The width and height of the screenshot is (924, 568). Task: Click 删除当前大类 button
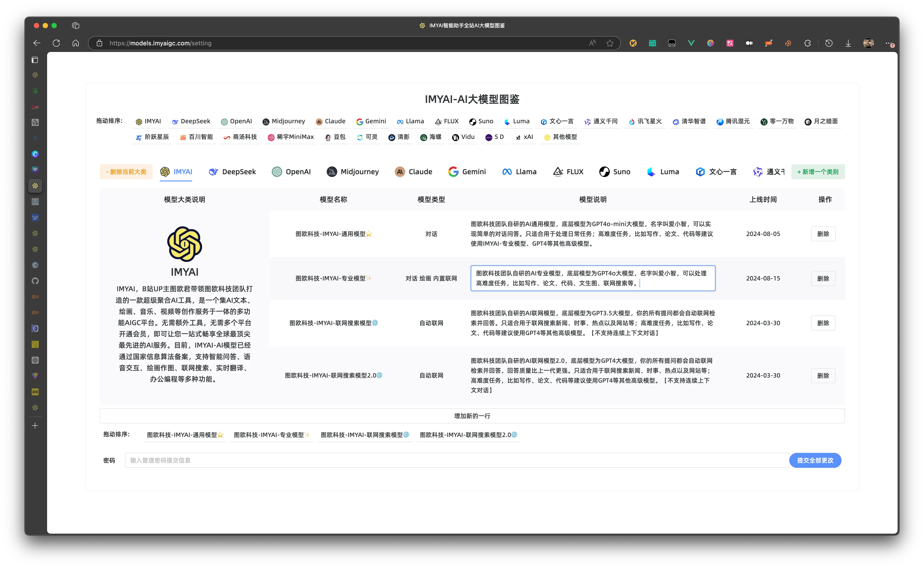[x=126, y=172]
